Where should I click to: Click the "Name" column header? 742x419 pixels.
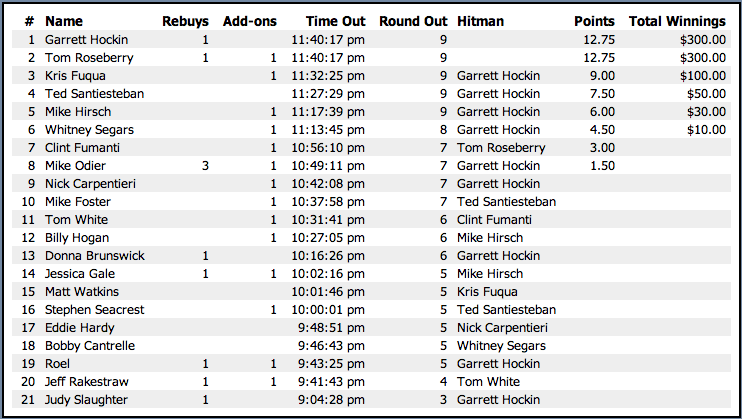pyautogui.click(x=62, y=20)
